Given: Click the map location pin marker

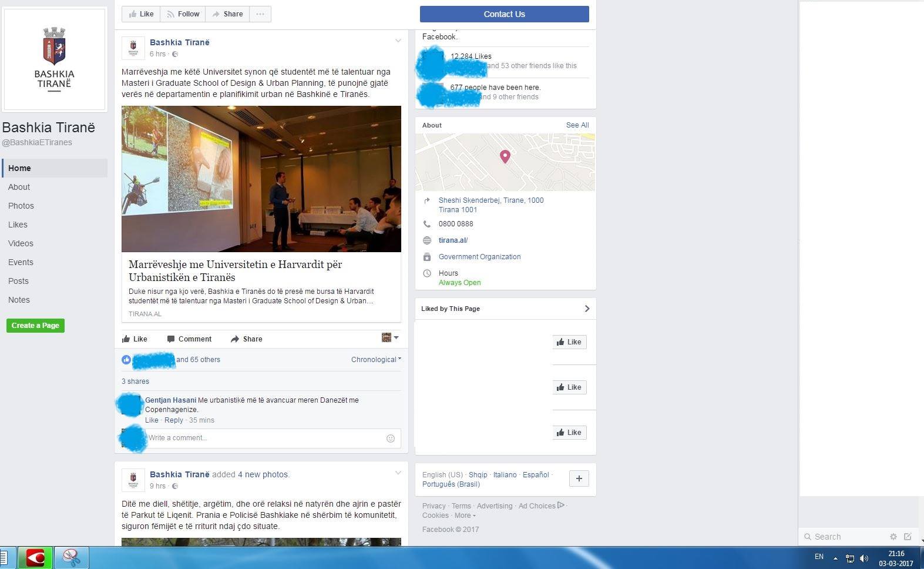Looking at the screenshot, I should tap(505, 156).
